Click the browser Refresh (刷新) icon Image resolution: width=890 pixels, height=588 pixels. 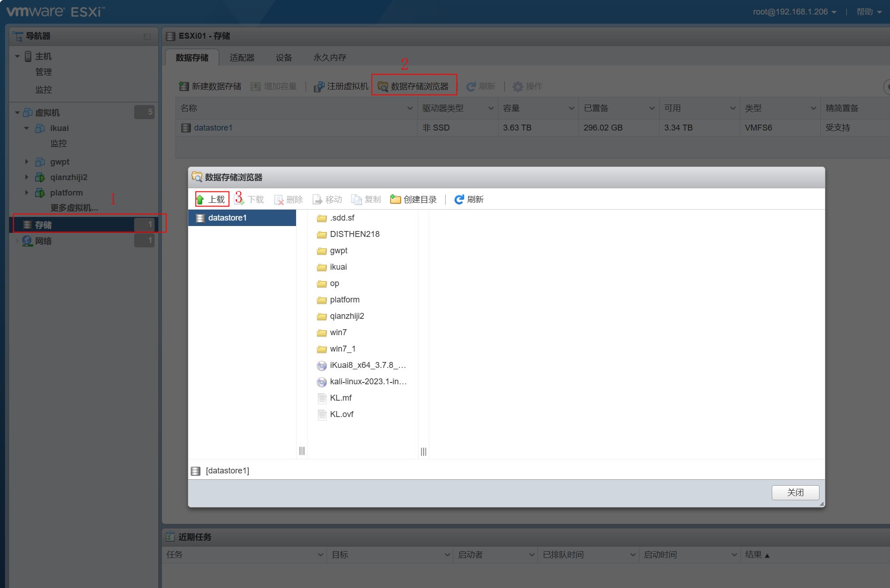tap(459, 199)
